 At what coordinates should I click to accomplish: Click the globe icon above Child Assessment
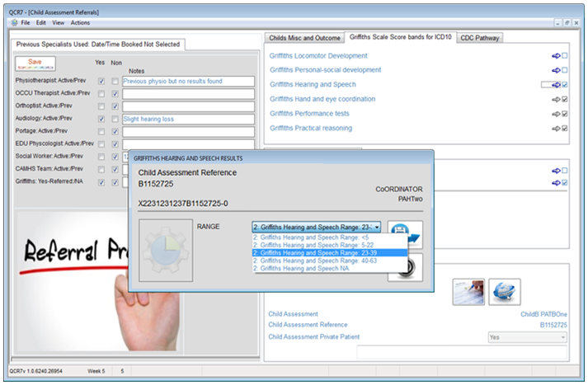[x=504, y=292]
